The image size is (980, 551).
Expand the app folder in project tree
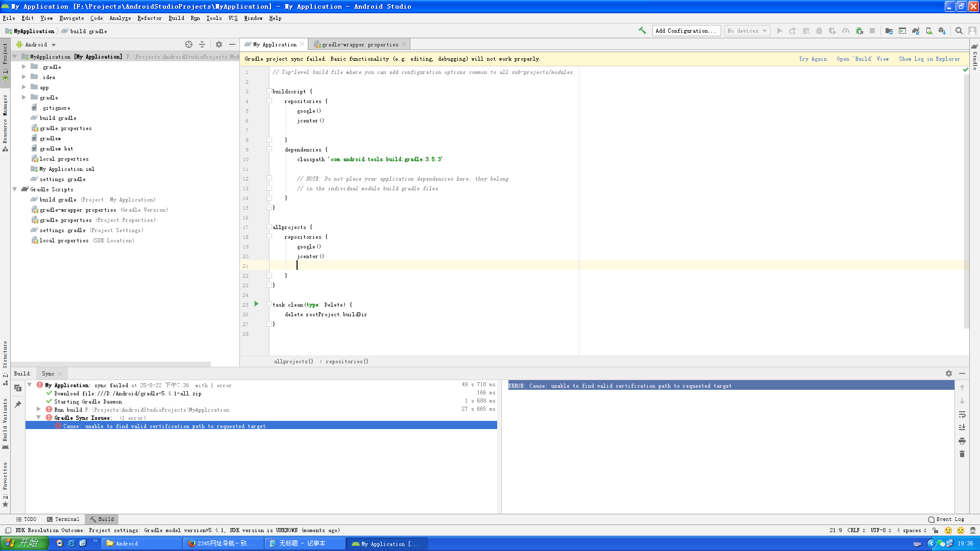[23, 87]
